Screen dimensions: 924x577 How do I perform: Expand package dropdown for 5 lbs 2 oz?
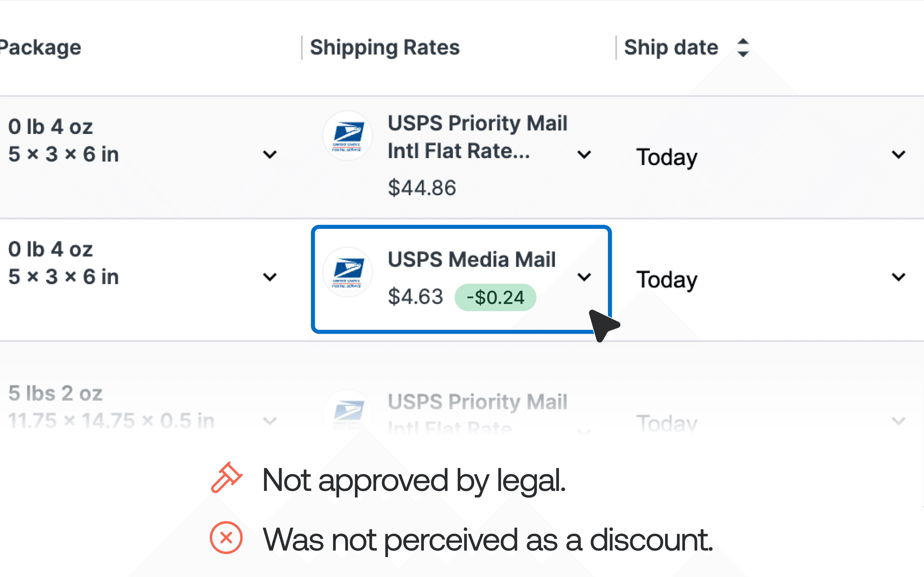point(270,421)
